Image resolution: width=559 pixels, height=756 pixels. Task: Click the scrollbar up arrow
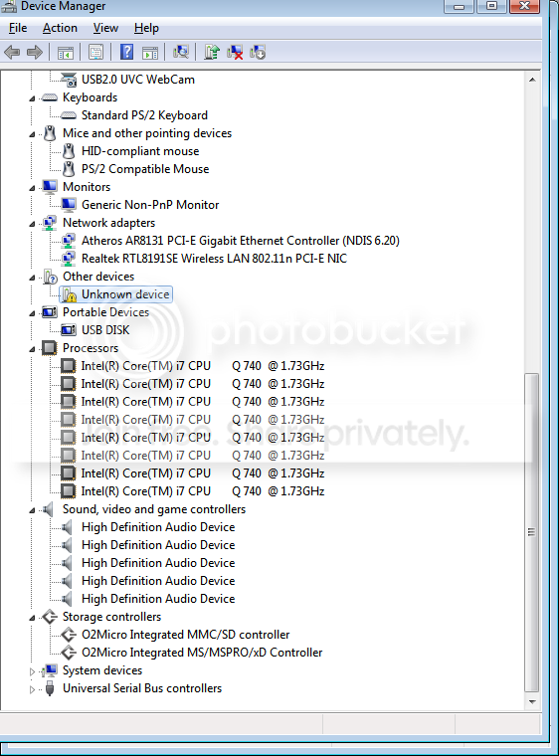pyautogui.click(x=532, y=80)
